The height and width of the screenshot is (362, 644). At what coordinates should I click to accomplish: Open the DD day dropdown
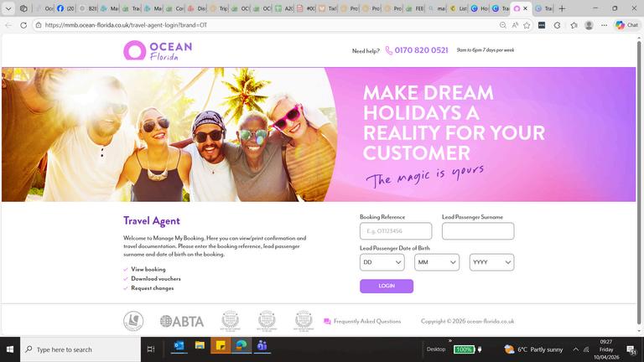click(382, 262)
